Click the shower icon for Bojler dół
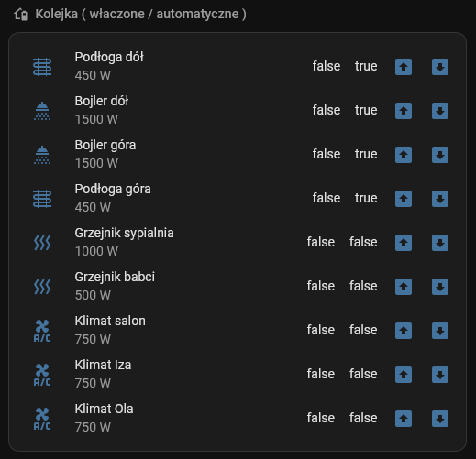The width and height of the screenshot is (476, 459). (42, 111)
